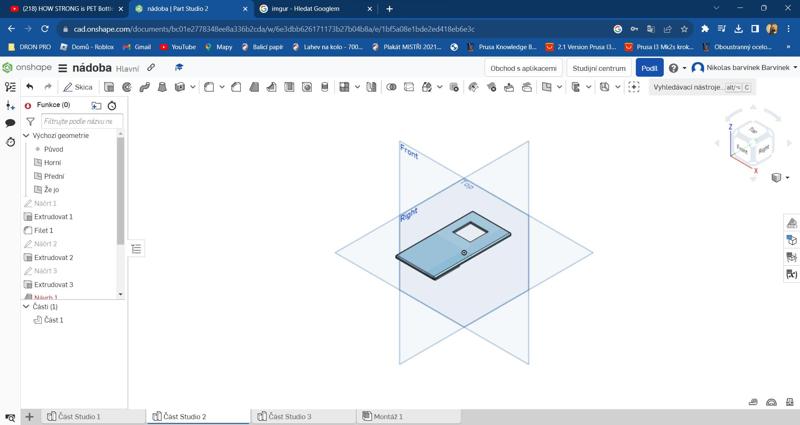This screenshot has height=425, width=800.
Task: Select the Mirror tool icon
Action: coord(371,87)
